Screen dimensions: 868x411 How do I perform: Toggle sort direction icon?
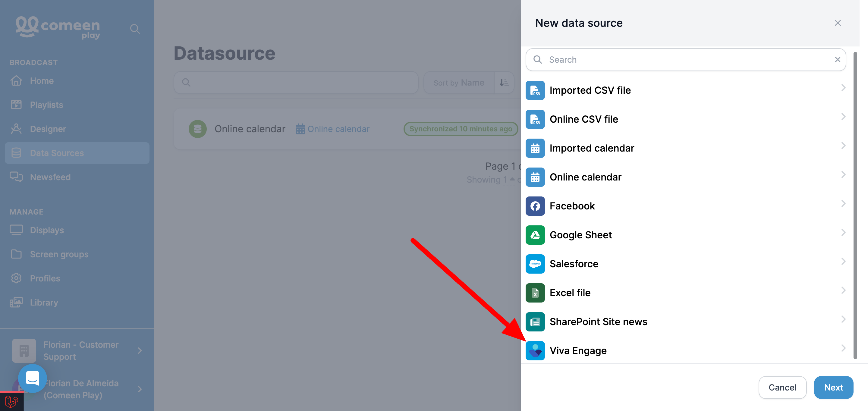[x=504, y=83]
